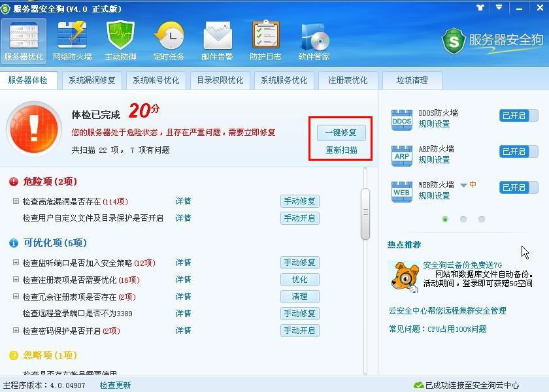549x392 pixels.
Task: Select the second carousel page dot
Action: point(463,220)
